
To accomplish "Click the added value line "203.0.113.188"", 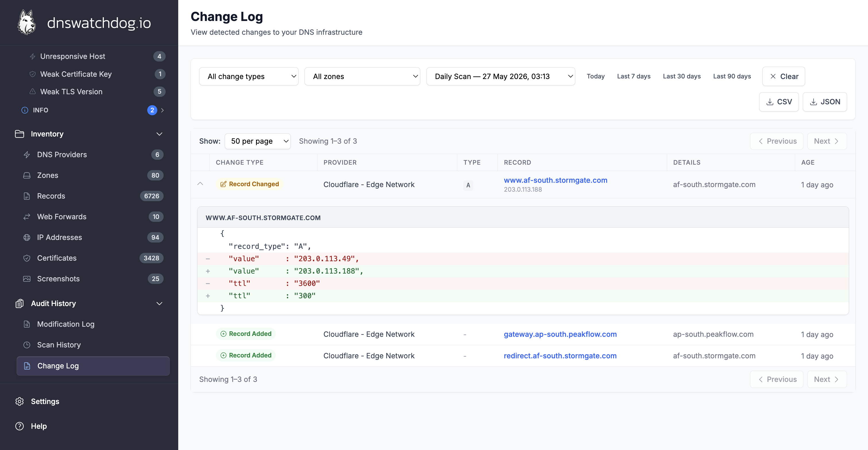I will [523, 271].
